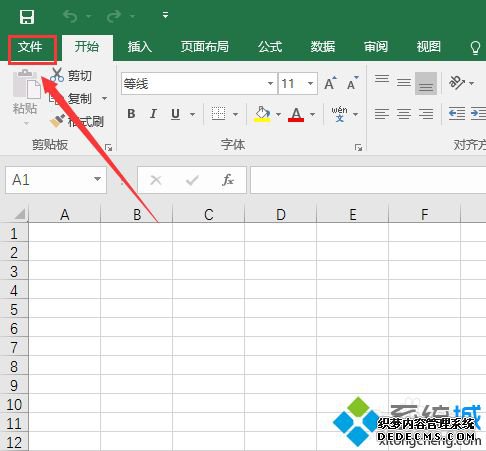Click the 粘贴 (Paste) clipboard icon

[x=26, y=84]
